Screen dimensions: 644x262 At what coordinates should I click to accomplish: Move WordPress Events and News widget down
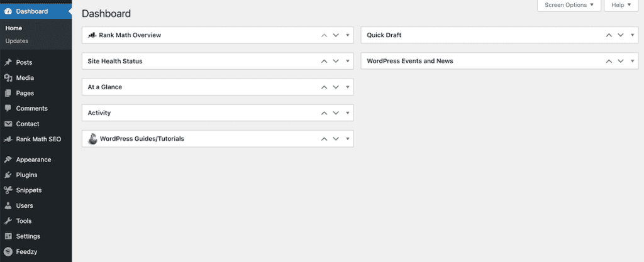point(621,61)
